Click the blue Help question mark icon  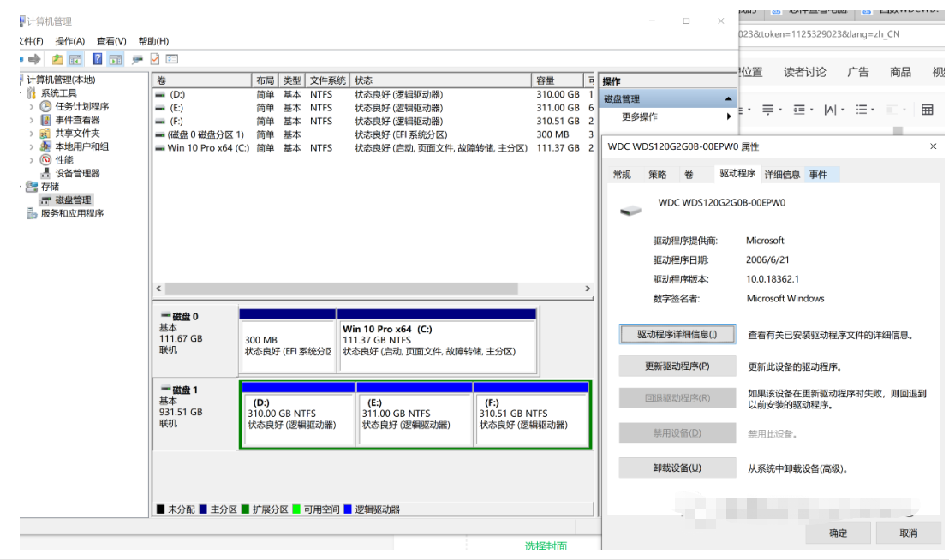[97, 59]
